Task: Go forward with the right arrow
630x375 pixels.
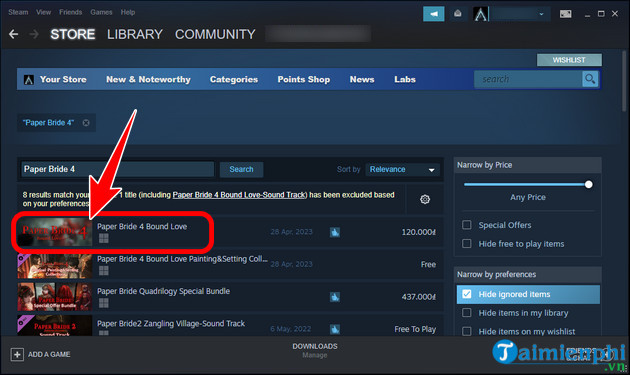Action: [x=34, y=35]
